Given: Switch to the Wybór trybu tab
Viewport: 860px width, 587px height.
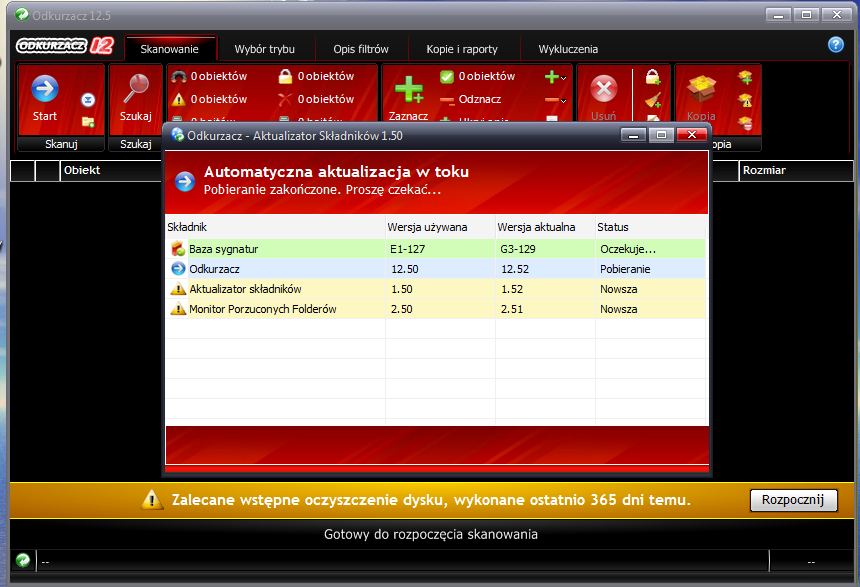Looking at the screenshot, I should tap(264, 49).
